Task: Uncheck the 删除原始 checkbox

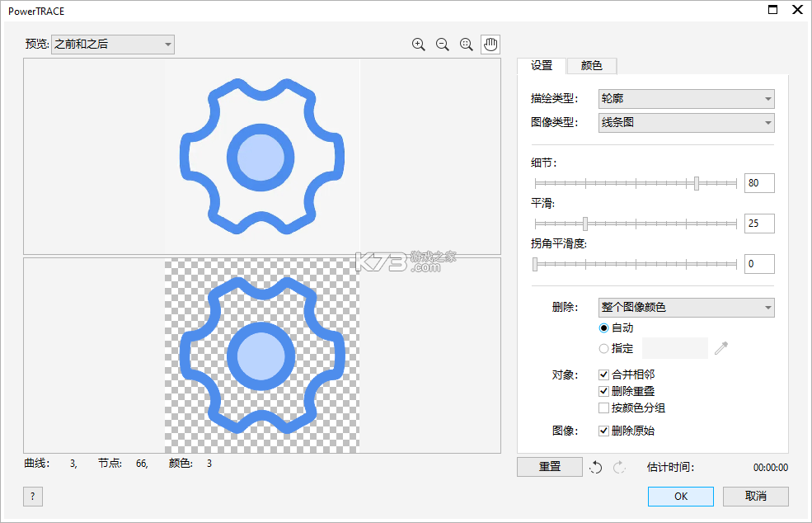Action: pyautogui.click(x=603, y=431)
